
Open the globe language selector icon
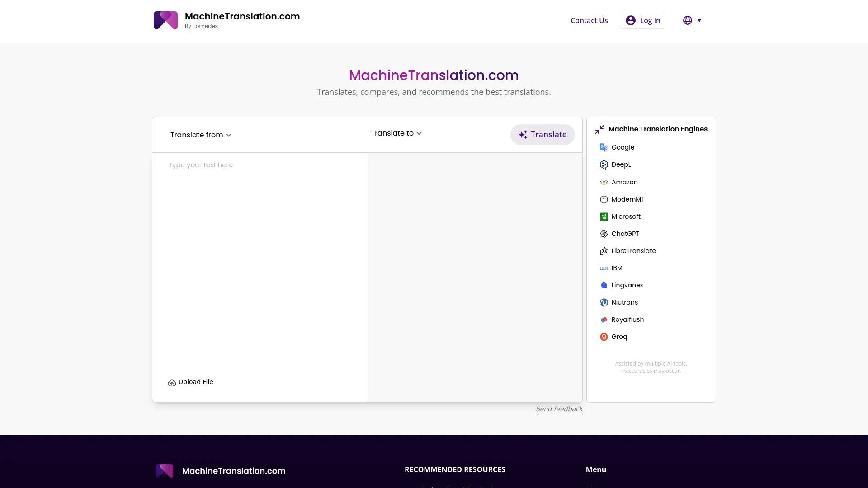pyautogui.click(x=688, y=20)
